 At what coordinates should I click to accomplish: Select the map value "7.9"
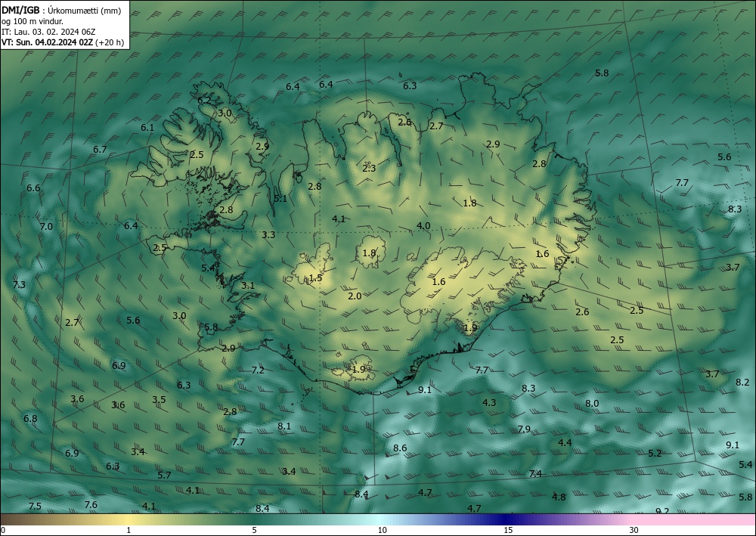coord(524,429)
